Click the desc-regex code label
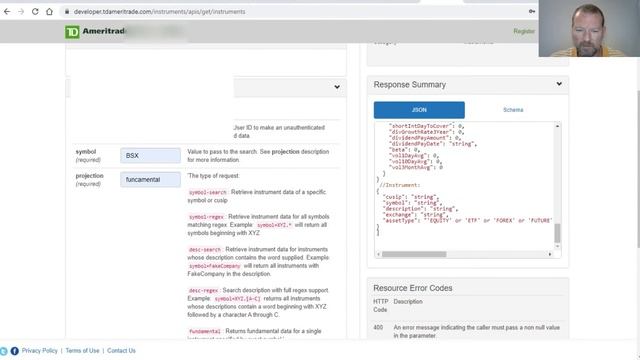This screenshot has width=640, height=360. tap(203, 290)
